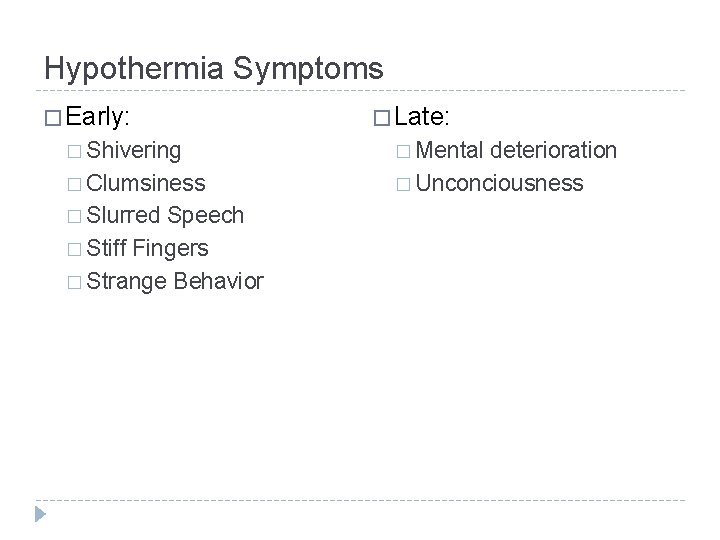Click the bullet box next to Stiff Fingers
Screen dimensions: 720x540
coord(74,250)
